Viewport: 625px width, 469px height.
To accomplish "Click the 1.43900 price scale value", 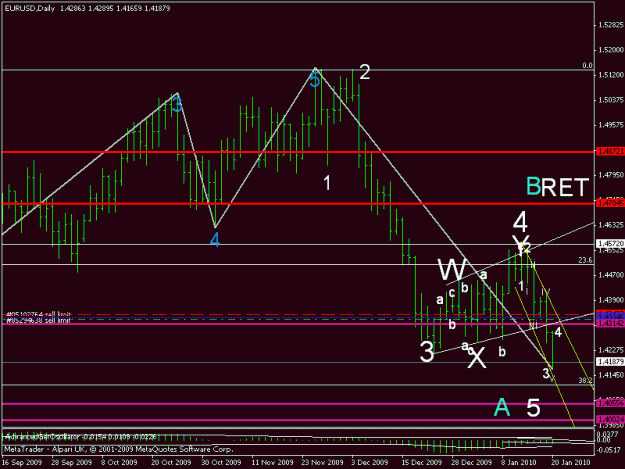I will [x=611, y=300].
